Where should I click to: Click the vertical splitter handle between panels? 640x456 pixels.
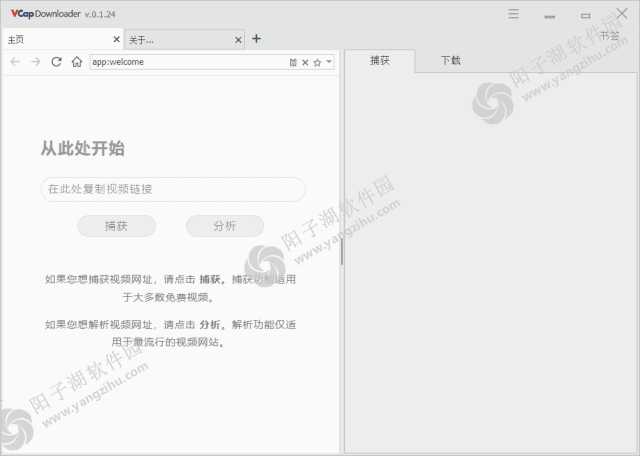point(342,251)
